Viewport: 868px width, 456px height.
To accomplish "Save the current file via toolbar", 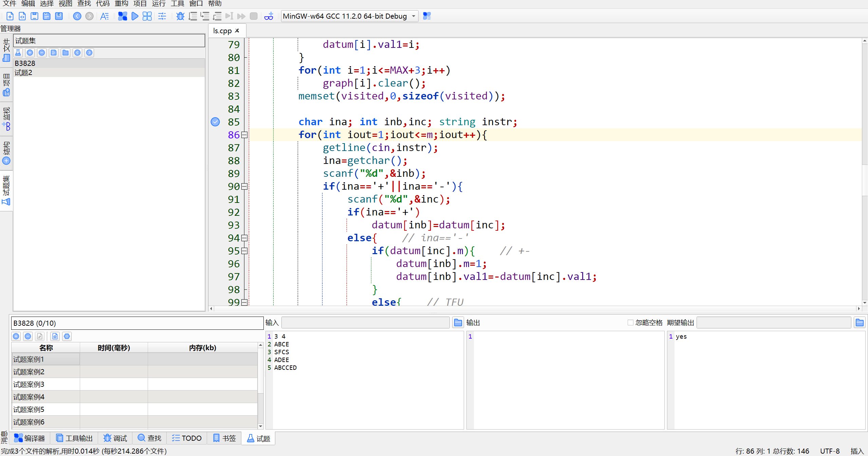I will (x=34, y=16).
